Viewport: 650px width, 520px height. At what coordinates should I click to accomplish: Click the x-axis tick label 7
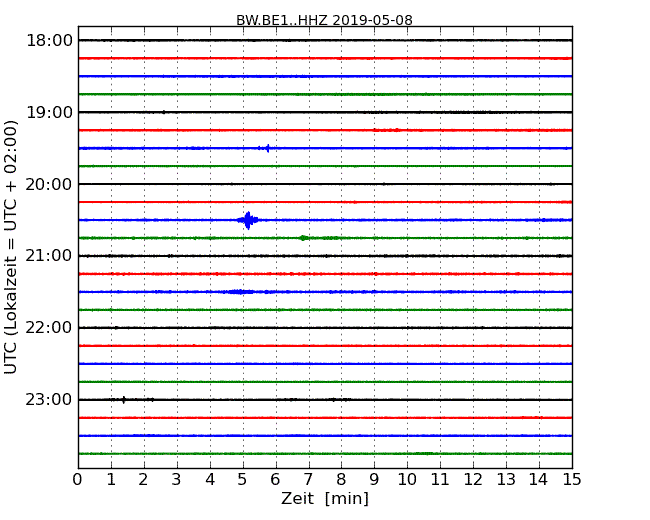(x=308, y=479)
